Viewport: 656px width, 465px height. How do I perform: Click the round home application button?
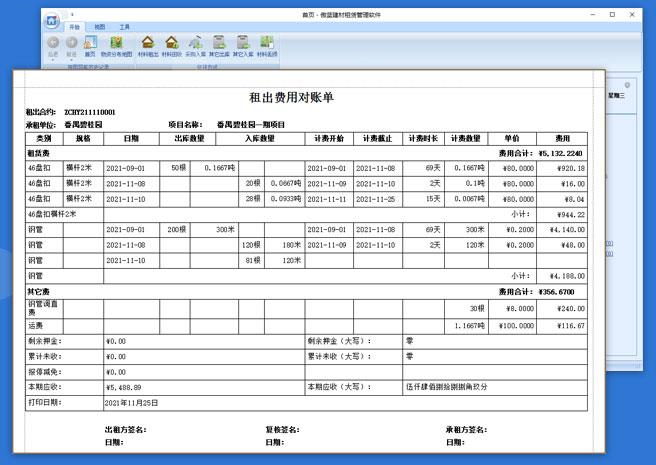click(52, 20)
